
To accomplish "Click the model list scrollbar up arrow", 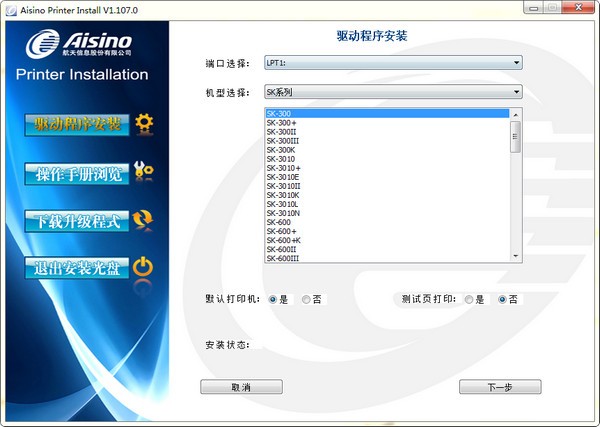I will 515,115.
